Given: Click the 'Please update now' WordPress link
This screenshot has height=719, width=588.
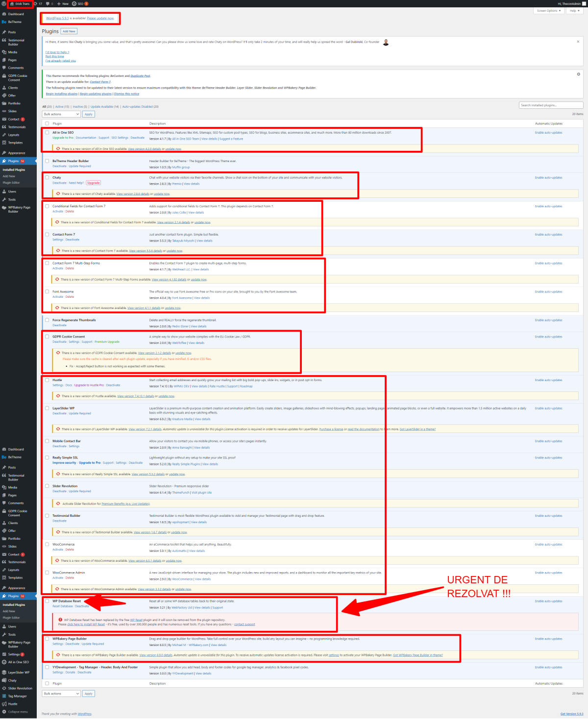Looking at the screenshot, I should point(100,18).
